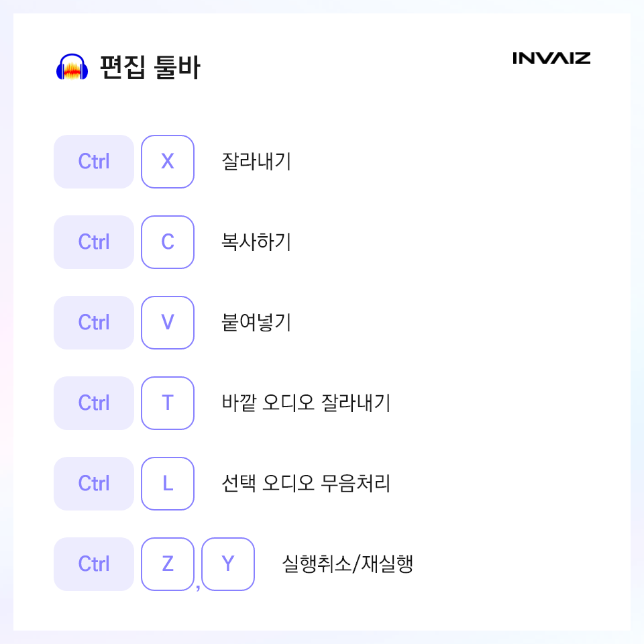Click the Audacity headphones logo icon
Screen dimensions: 644x644
[x=72, y=66]
